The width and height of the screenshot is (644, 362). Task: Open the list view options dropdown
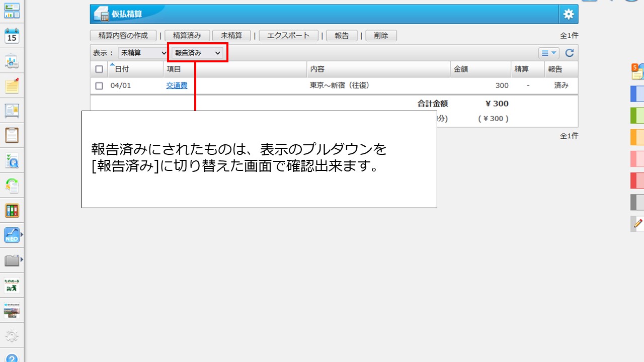pyautogui.click(x=549, y=53)
